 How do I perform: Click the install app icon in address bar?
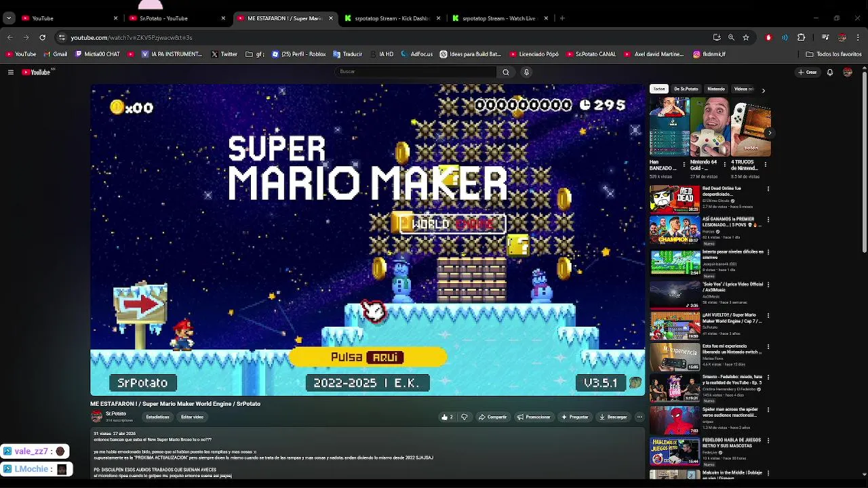click(x=717, y=37)
